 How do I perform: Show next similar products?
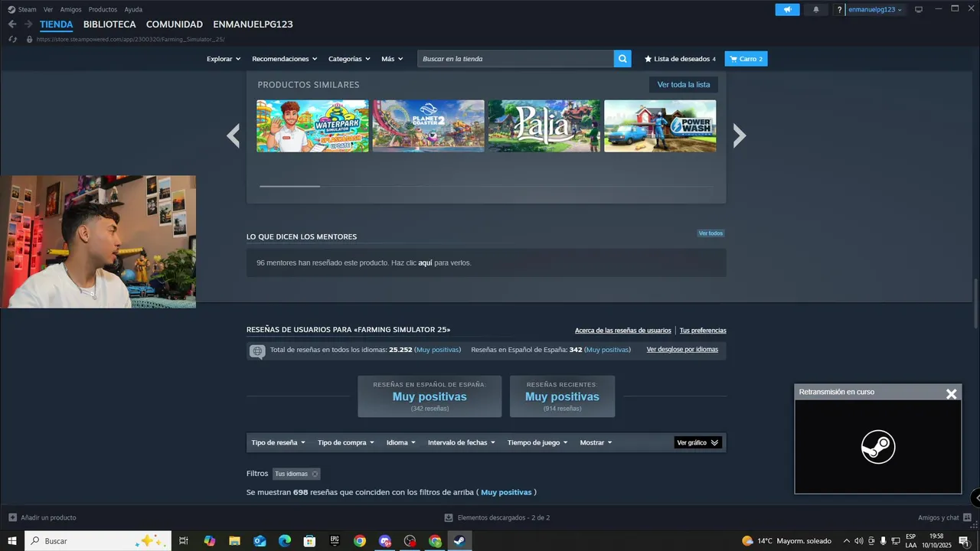pyautogui.click(x=739, y=135)
